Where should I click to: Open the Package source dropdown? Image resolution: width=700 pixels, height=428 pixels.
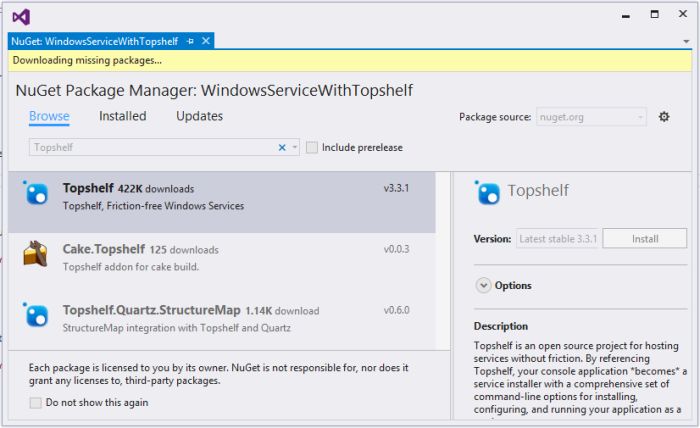click(x=591, y=117)
